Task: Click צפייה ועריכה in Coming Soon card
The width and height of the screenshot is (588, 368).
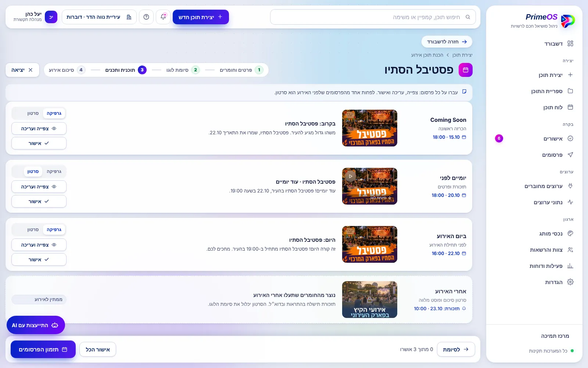Action: 39,128
